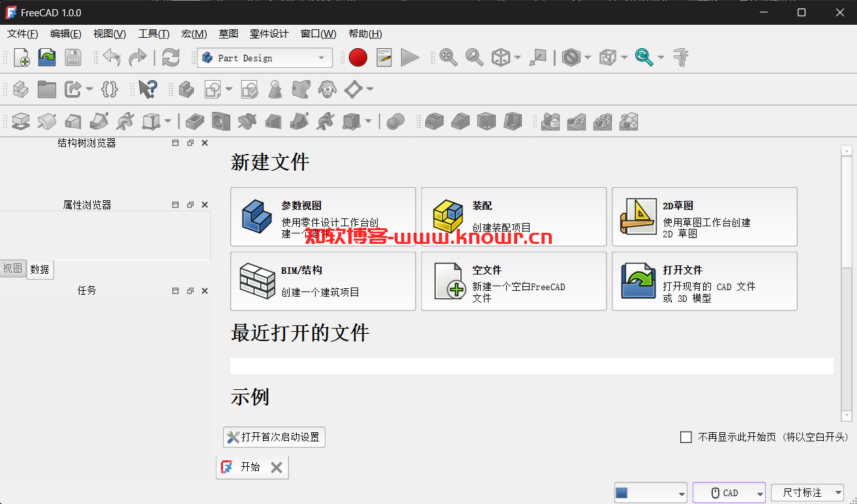Click the open document folder icon in toolbar
This screenshot has width=857, height=504.
pos(47,58)
